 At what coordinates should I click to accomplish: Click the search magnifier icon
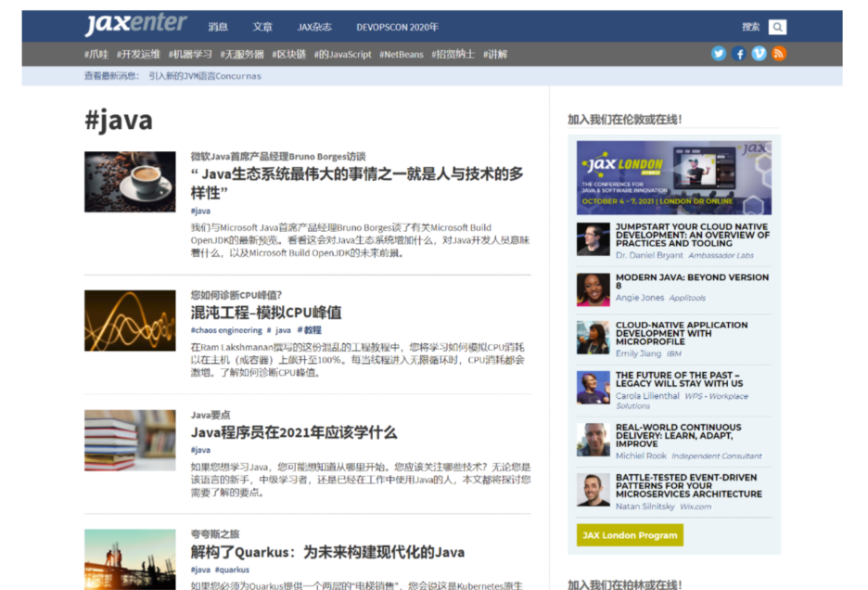tap(777, 27)
